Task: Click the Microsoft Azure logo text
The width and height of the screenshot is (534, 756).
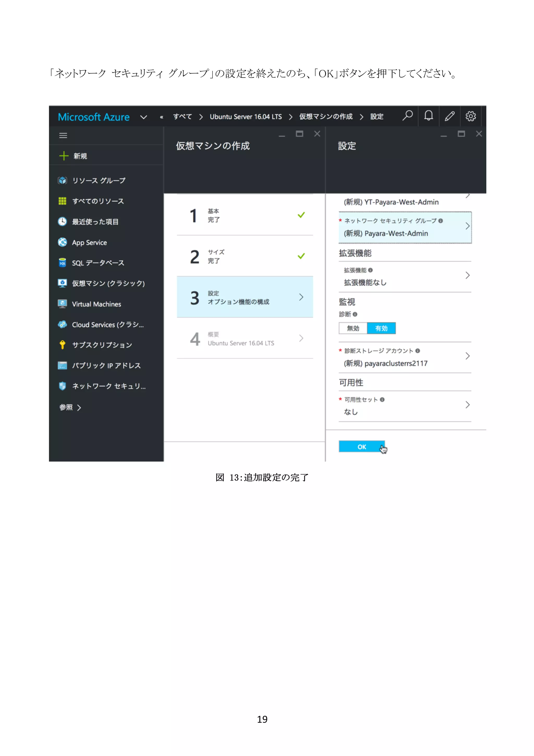Action: point(94,117)
